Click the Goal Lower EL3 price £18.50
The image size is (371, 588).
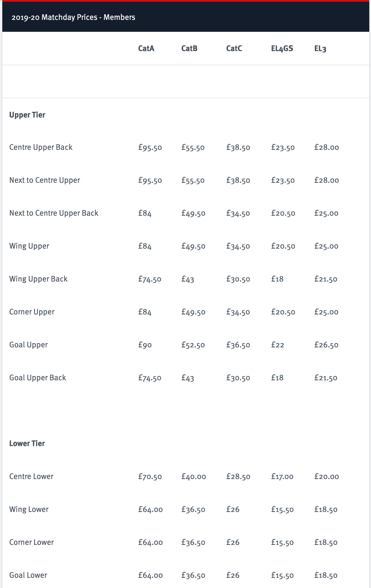pos(326,575)
